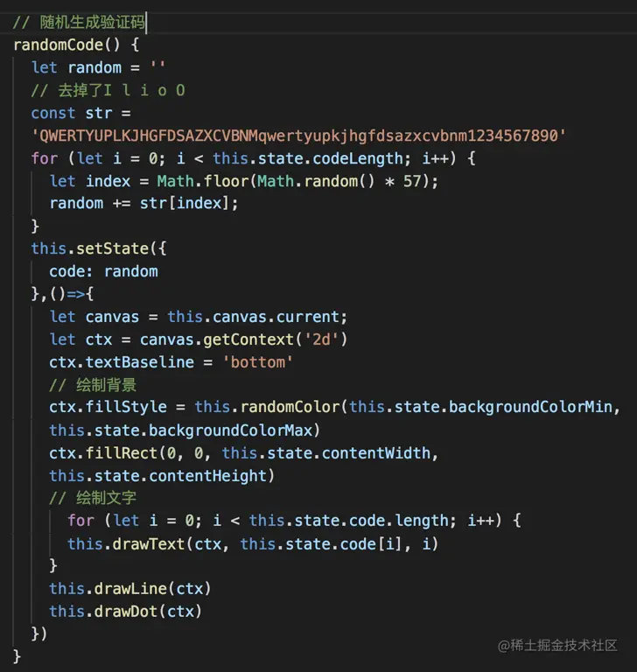The height and width of the screenshot is (672, 637).
Task: Click the randomCode function name
Action: 59,45
